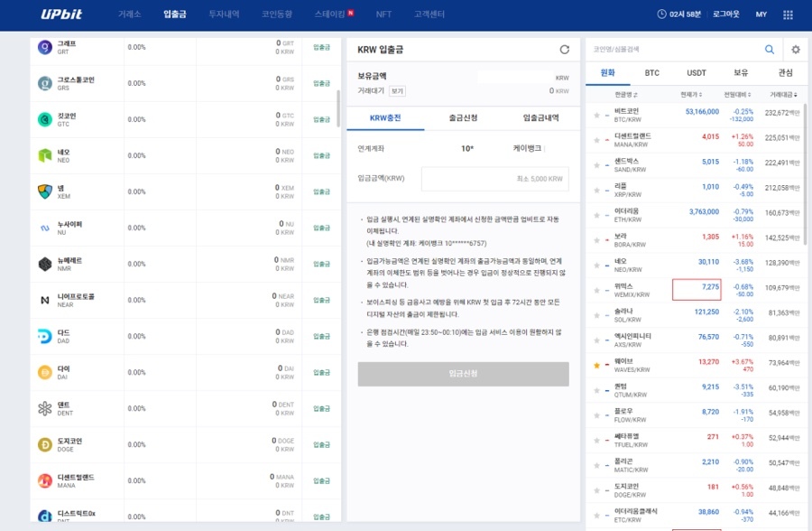The width and height of the screenshot is (812, 531).
Task: Click the market list vertical scrollbar
Action: click(x=805, y=176)
